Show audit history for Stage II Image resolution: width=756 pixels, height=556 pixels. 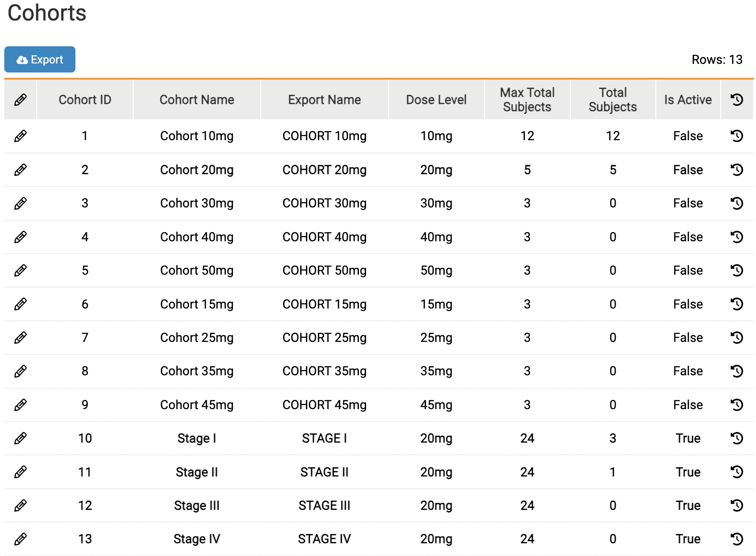[737, 472]
